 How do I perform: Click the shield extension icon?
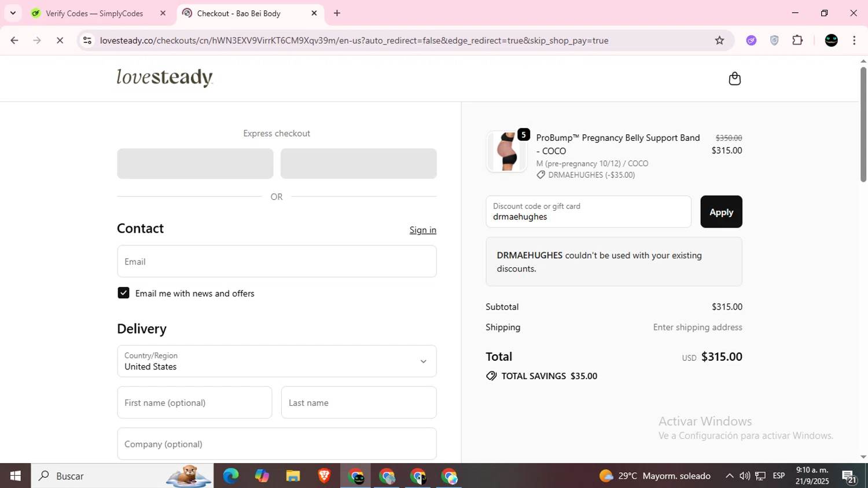click(774, 41)
